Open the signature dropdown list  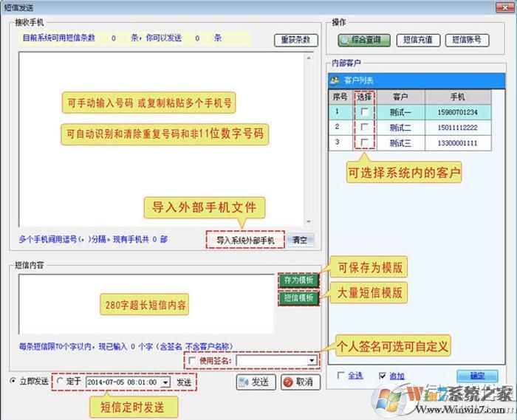(311, 361)
